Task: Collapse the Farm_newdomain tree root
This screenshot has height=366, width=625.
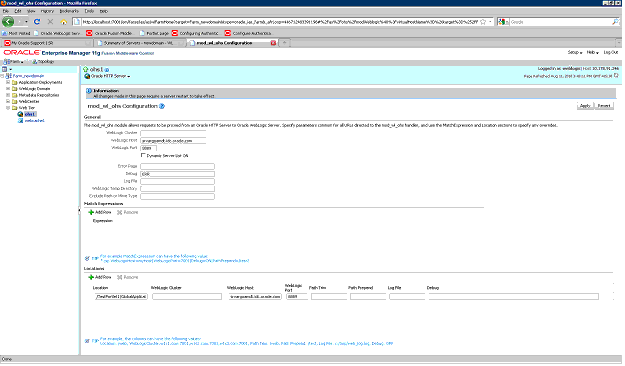Action: (x=2, y=76)
